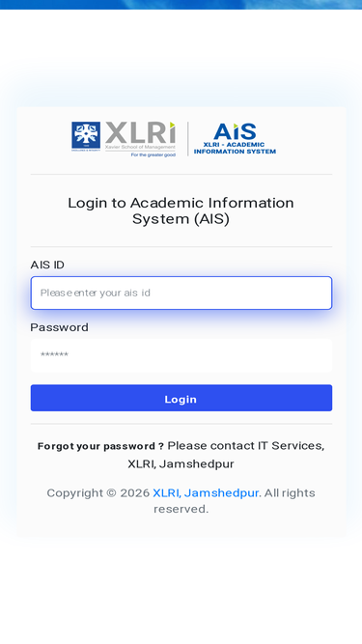Click the 'XLRI - Academic Information System' caption

click(235, 149)
